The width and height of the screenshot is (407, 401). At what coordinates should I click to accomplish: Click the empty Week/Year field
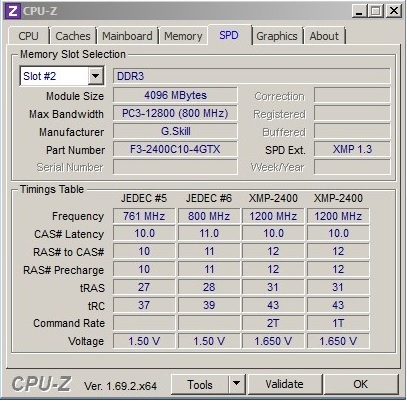[x=352, y=167]
